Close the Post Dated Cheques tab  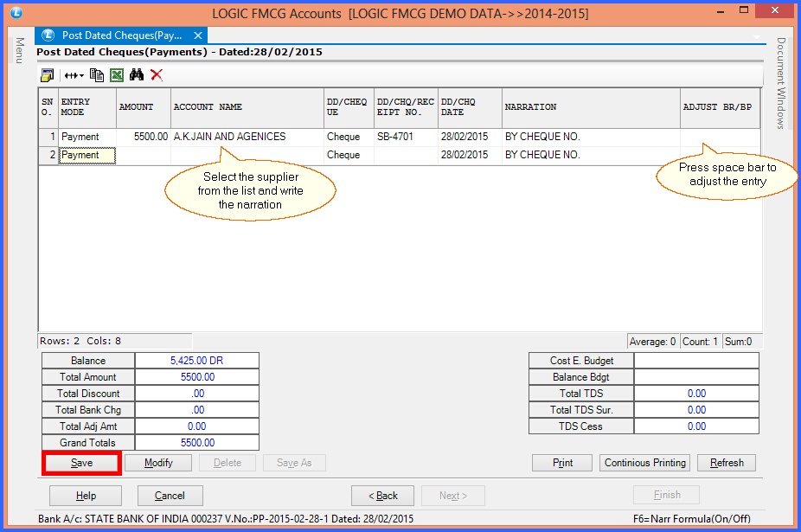(197, 35)
